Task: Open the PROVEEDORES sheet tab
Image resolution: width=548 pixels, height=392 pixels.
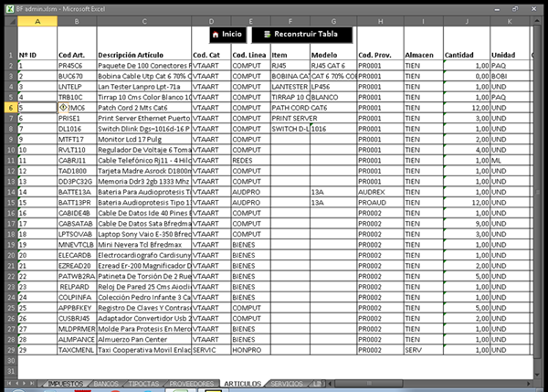Action: 191,384
